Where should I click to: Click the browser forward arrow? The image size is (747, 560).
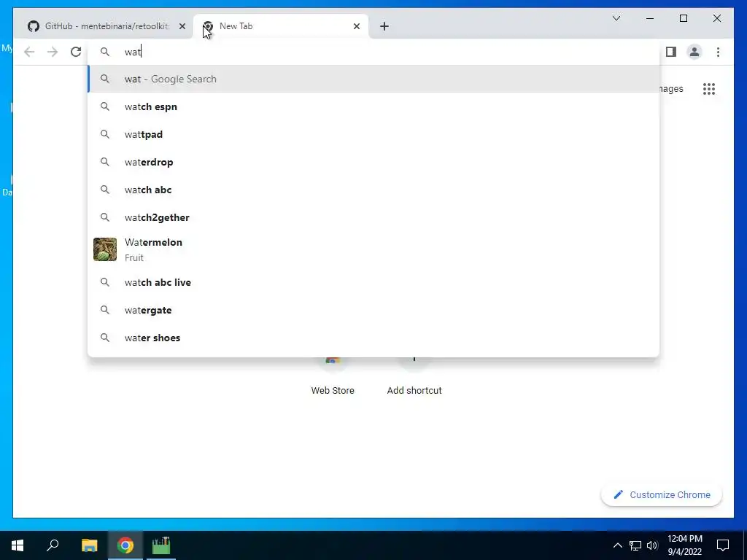point(53,52)
